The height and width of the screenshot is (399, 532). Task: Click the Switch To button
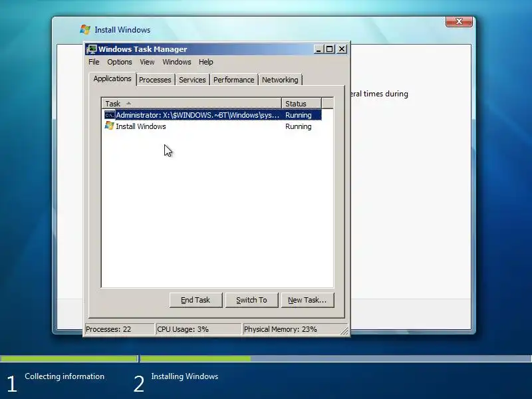[252, 300]
